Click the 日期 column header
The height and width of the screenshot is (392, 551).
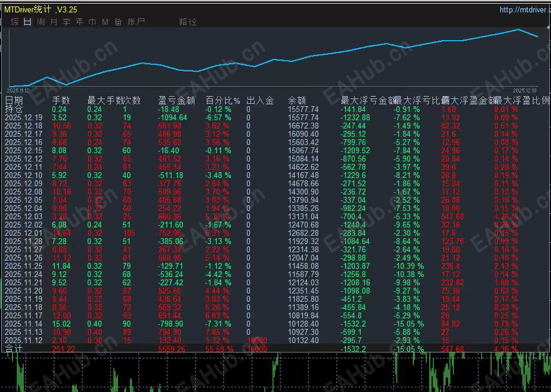[x=14, y=101]
